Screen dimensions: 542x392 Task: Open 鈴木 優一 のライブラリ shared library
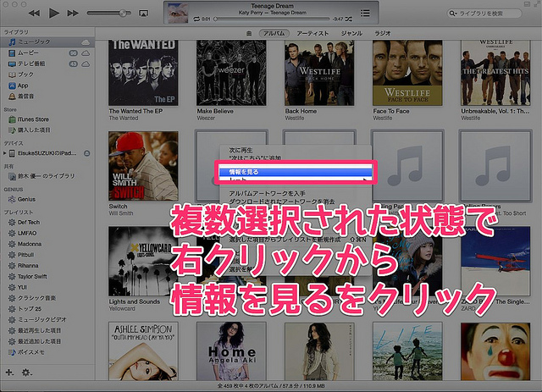click(47, 176)
